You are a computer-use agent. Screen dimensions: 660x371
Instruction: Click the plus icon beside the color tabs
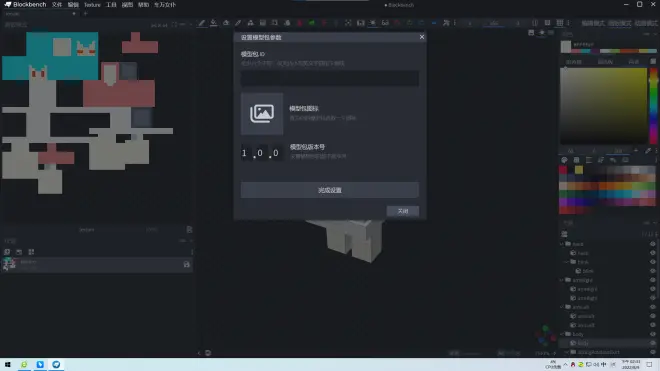pos(636,150)
